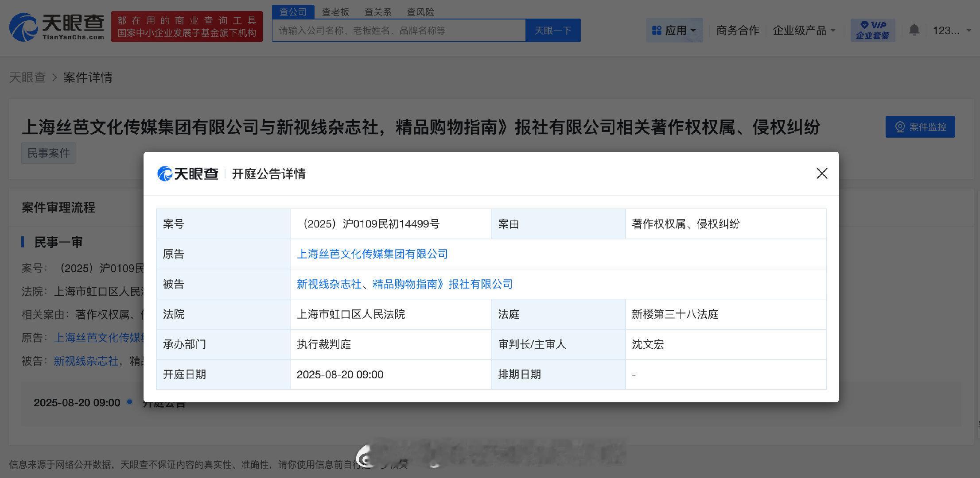
Task: Click the 案件监控 button
Action: (x=920, y=127)
